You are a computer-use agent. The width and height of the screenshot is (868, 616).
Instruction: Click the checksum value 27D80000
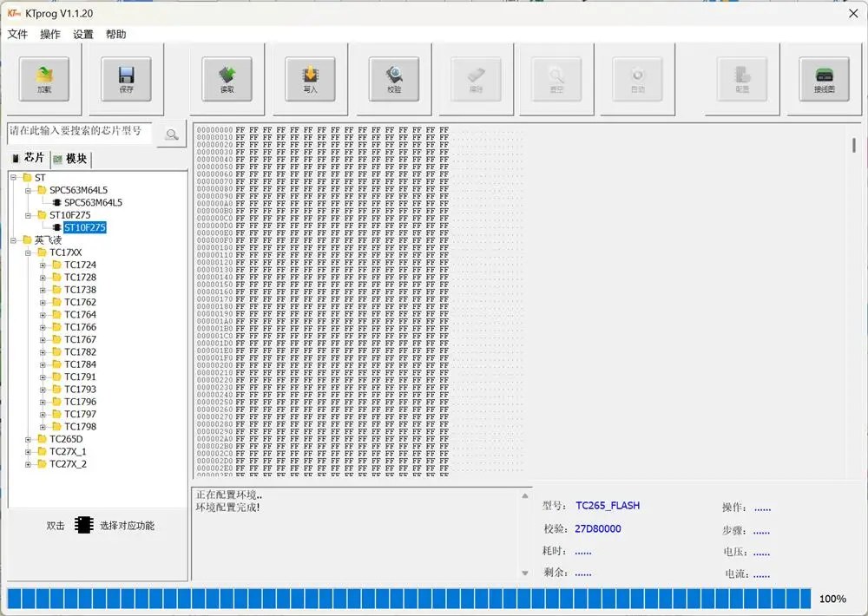(x=598, y=528)
